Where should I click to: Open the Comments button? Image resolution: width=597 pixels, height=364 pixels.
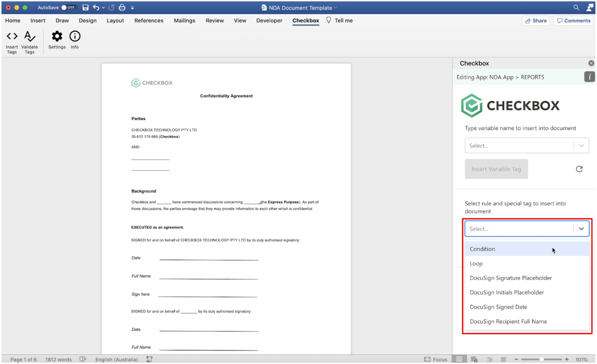pos(573,21)
